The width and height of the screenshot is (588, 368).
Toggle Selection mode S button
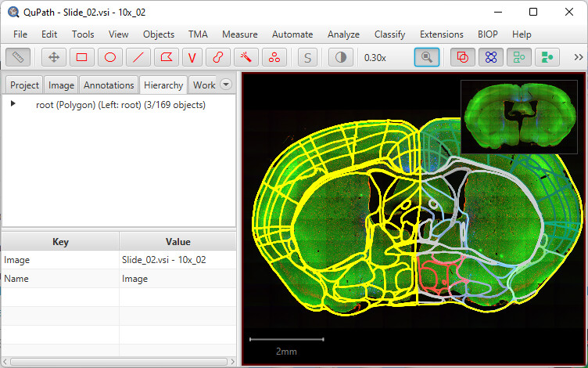(307, 57)
